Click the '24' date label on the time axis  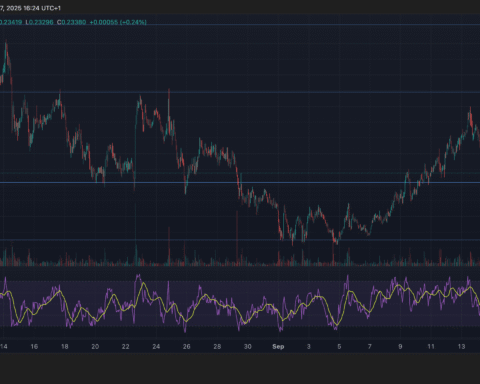[156, 347]
